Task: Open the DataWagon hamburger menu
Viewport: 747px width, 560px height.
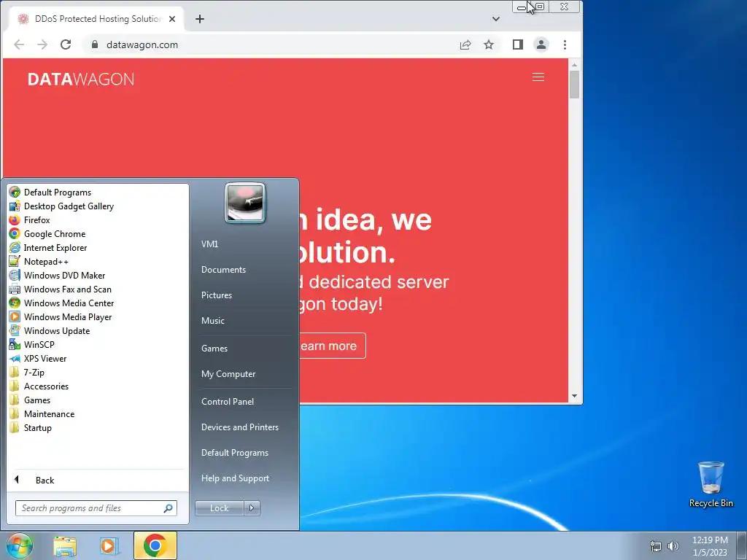Action: (x=538, y=77)
